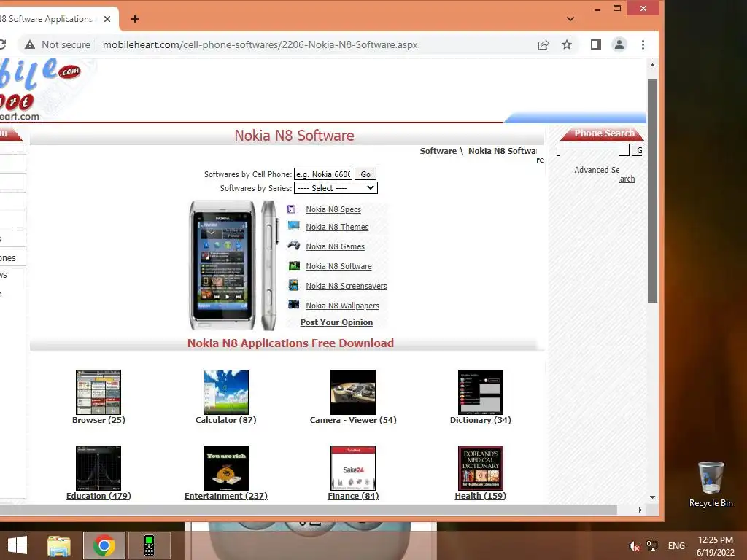Open the Nokia N8 Themes link

point(337,227)
